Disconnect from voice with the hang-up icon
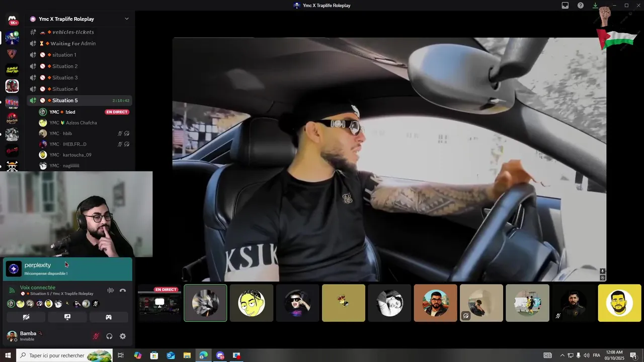This screenshot has width=644, height=362. pyautogui.click(x=123, y=291)
